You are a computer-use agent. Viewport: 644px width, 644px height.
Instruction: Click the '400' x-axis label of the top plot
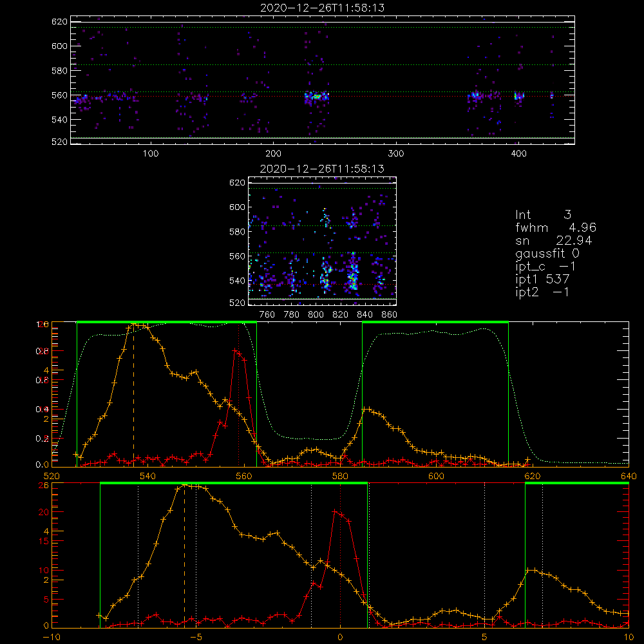pyautogui.click(x=518, y=154)
